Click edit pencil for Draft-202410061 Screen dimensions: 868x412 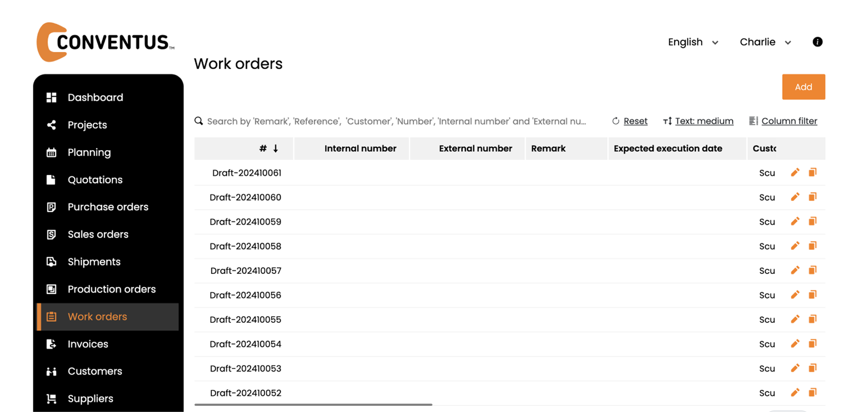tap(795, 172)
